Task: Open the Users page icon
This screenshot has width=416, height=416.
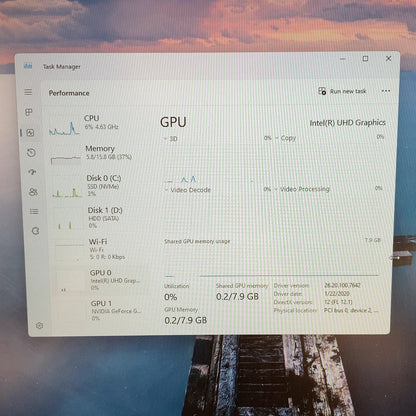Action: click(33, 192)
